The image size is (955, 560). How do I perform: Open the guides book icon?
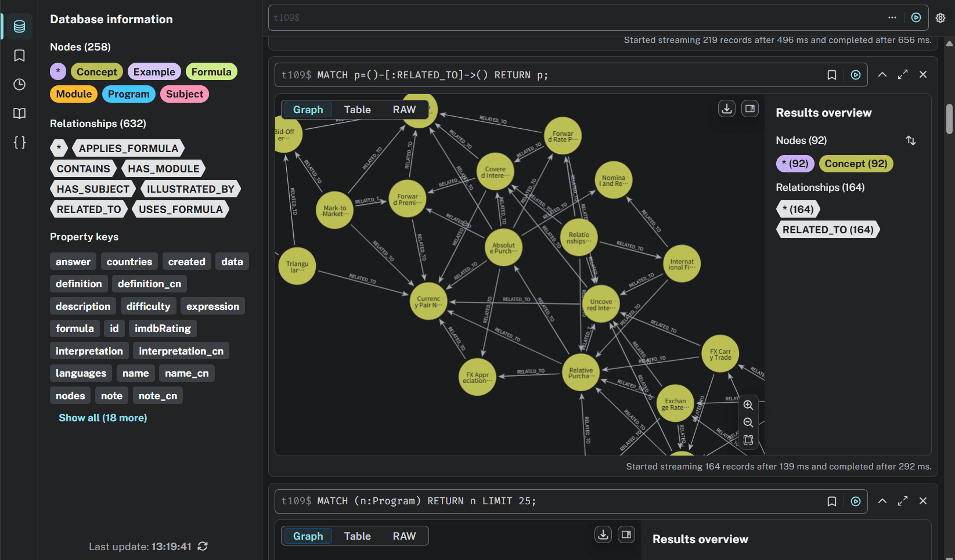19,114
